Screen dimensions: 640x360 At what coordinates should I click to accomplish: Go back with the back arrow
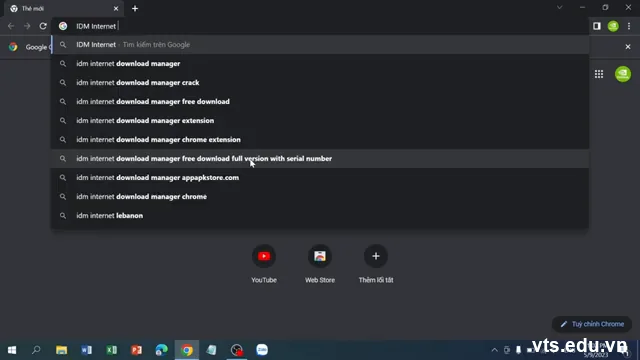click(11, 26)
